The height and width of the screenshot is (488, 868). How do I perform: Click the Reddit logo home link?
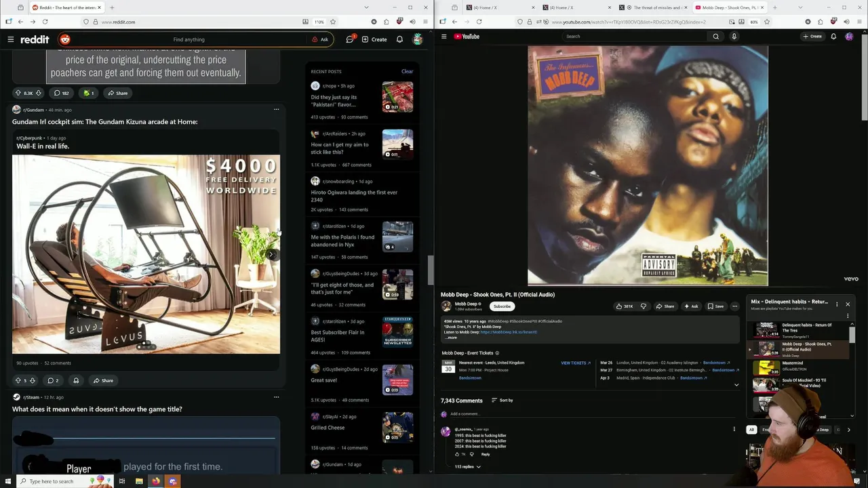point(35,39)
